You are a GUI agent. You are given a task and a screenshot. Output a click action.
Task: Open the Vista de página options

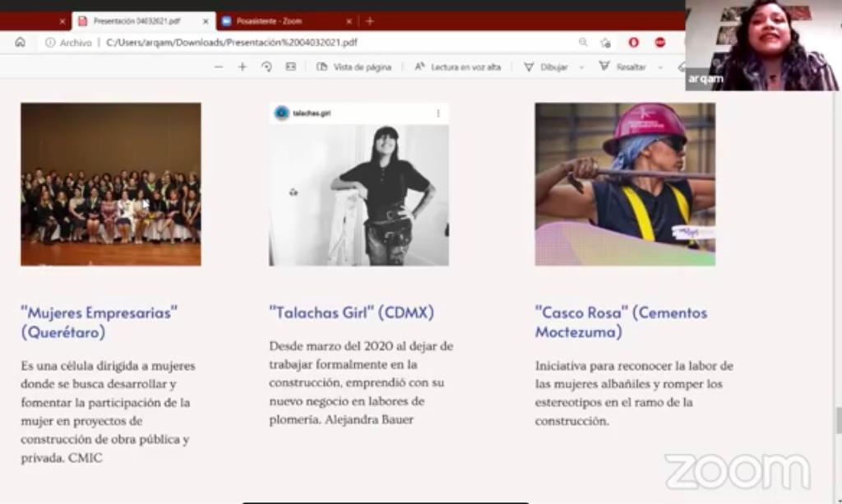(354, 67)
